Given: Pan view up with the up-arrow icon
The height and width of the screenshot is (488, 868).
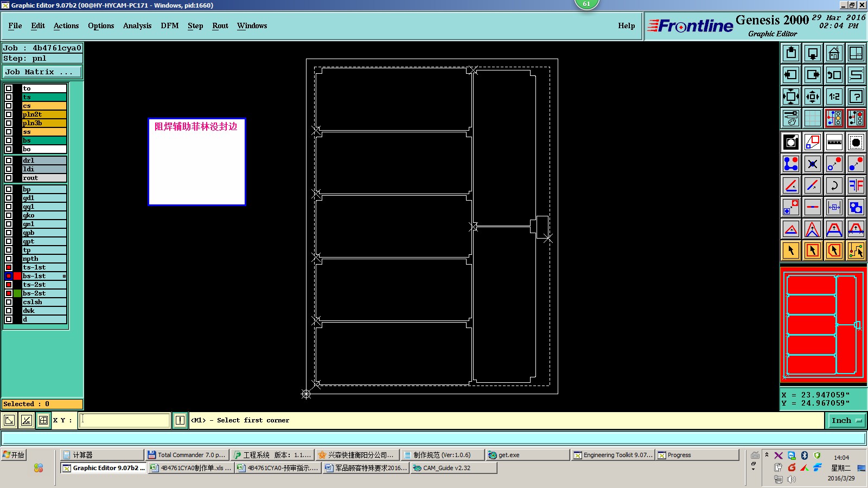Looking at the screenshot, I should coord(791,53).
